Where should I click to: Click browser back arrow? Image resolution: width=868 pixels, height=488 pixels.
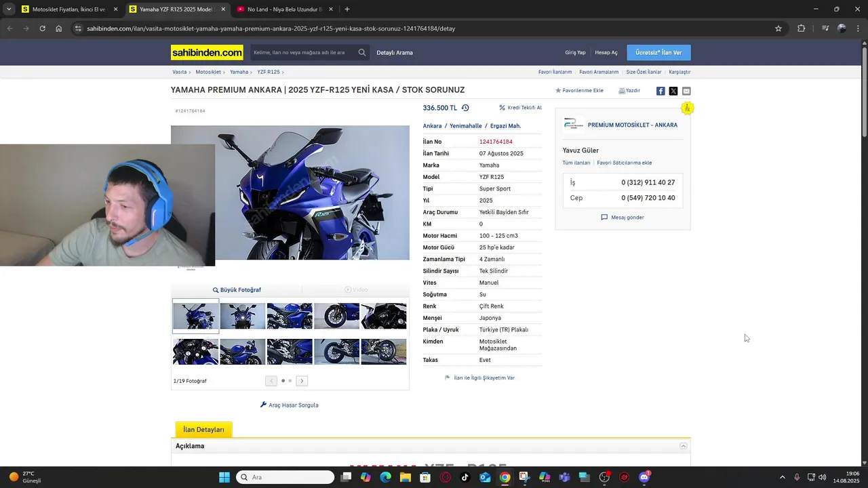[x=9, y=28]
